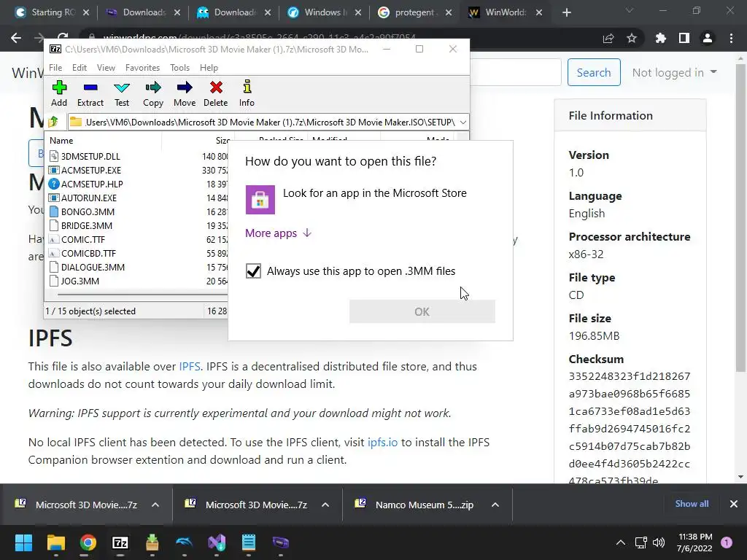Go back in Chrome browser

tap(16, 38)
